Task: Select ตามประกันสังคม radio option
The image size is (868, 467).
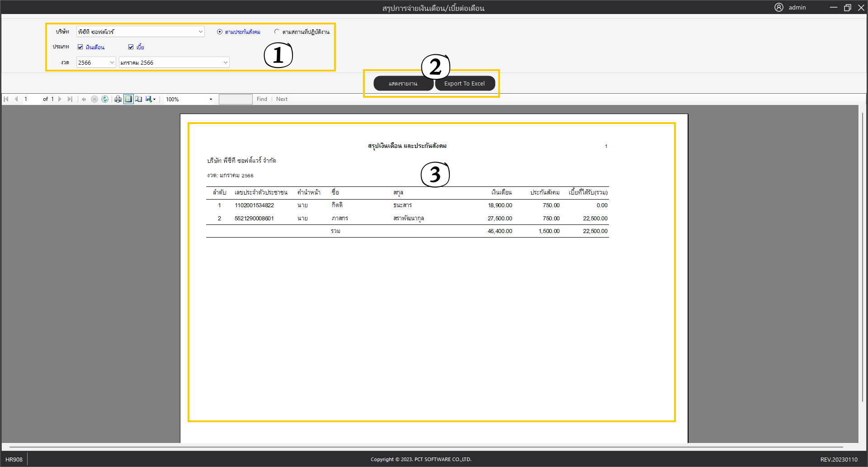Action: click(x=220, y=32)
